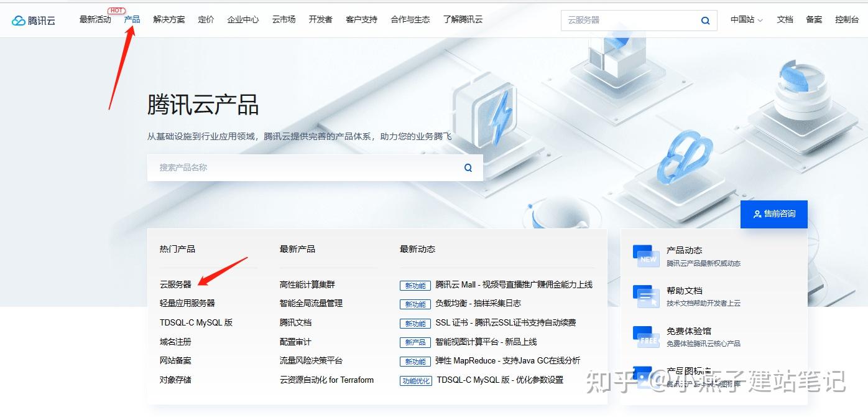Open the 解决方案 menu

(169, 19)
